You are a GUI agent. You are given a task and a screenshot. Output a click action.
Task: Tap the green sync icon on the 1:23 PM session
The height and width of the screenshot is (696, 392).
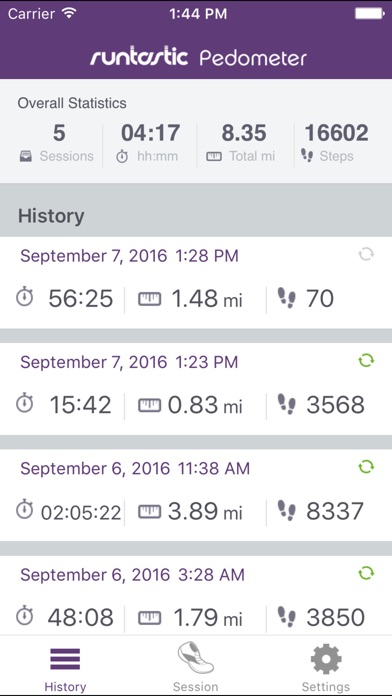point(366,361)
